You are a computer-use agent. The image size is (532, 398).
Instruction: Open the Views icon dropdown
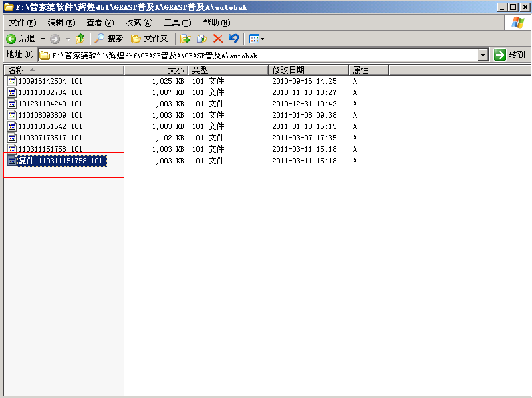coord(256,39)
